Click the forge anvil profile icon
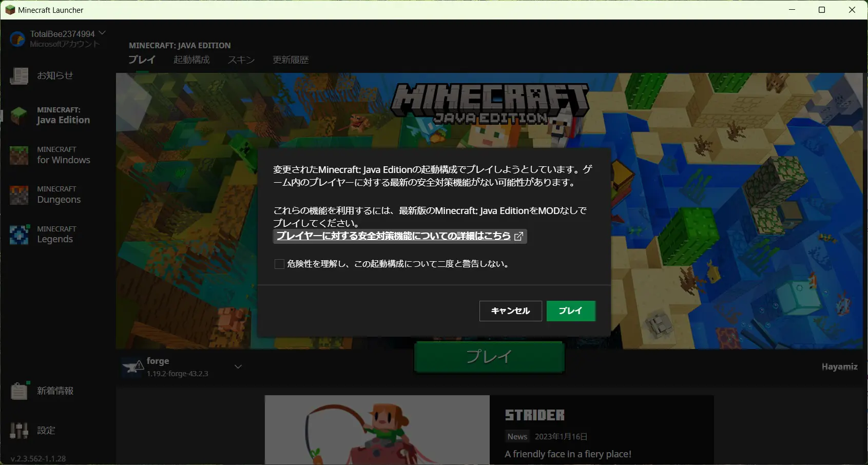Viewport: 868px width, 465px height. point(133,367)
